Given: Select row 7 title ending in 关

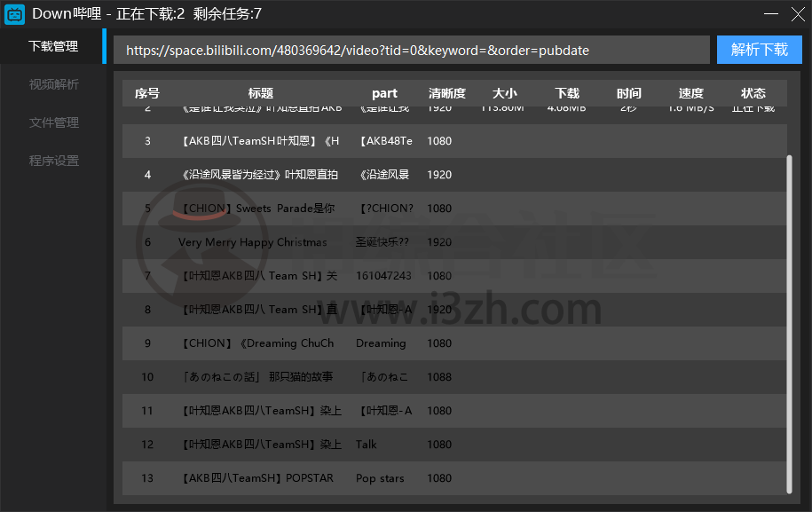Looking at the screenshot, I should (454, 275).
